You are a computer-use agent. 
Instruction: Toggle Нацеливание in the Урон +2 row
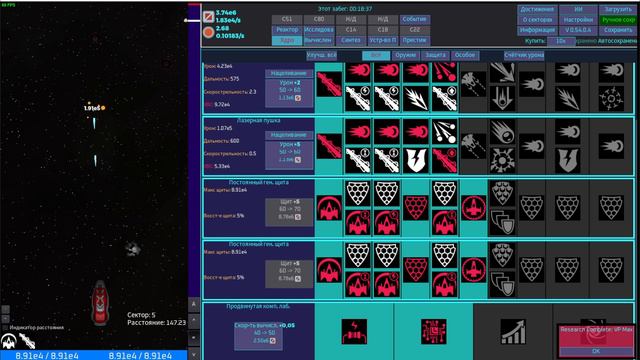[x=289, y=73]
